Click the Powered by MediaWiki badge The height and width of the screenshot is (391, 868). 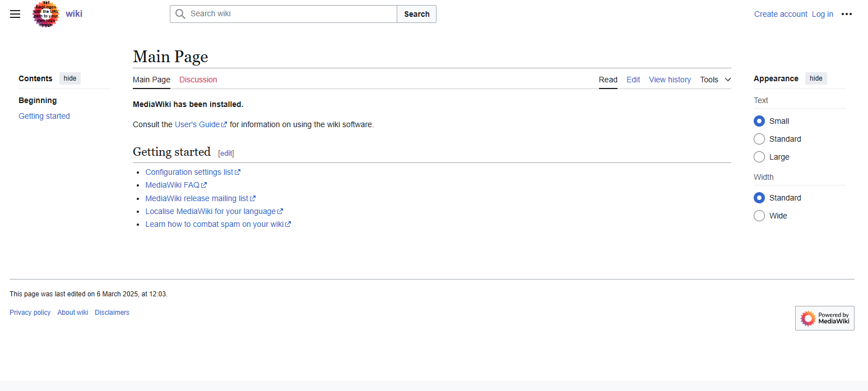click(825, 318)
